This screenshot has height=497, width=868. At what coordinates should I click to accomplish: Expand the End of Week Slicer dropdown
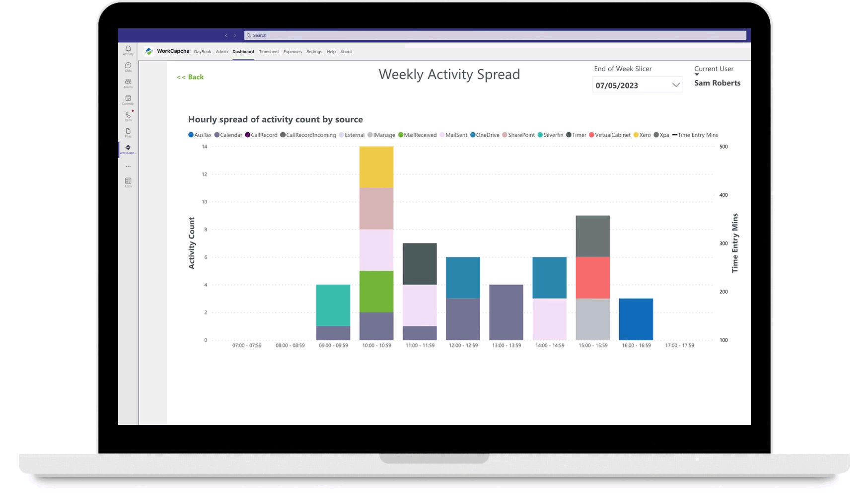pyautogui.click(x=675, y=85)
